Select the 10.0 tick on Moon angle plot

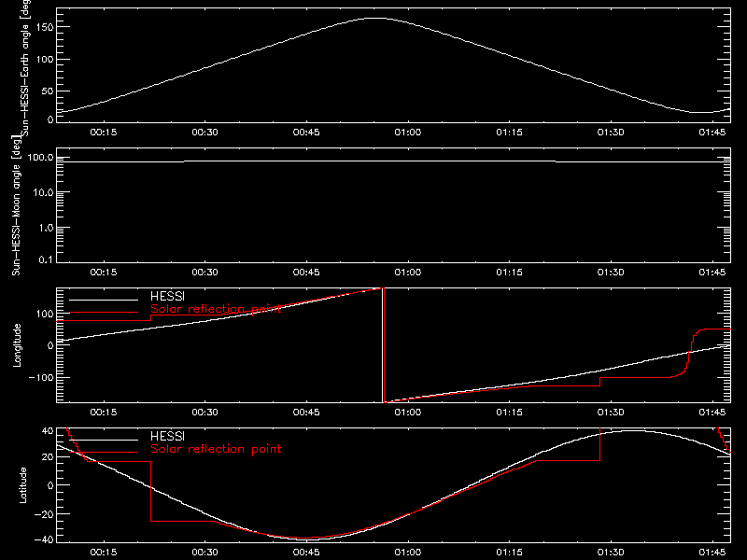(x=44, y=192)
